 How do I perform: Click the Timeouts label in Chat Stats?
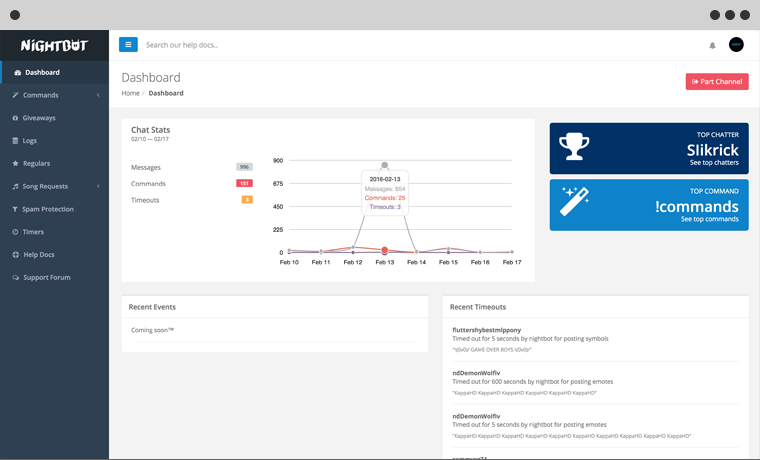145,200
